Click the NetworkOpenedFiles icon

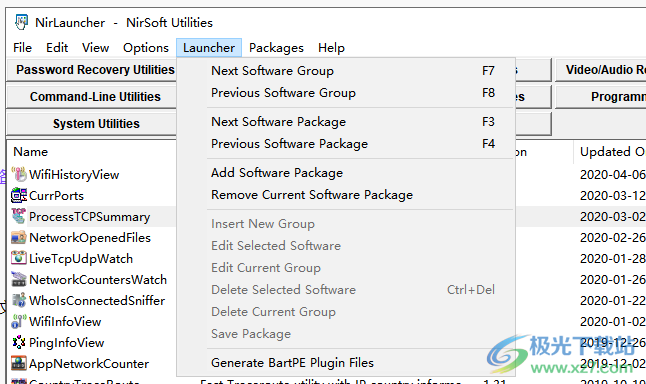tap(19, 237)
